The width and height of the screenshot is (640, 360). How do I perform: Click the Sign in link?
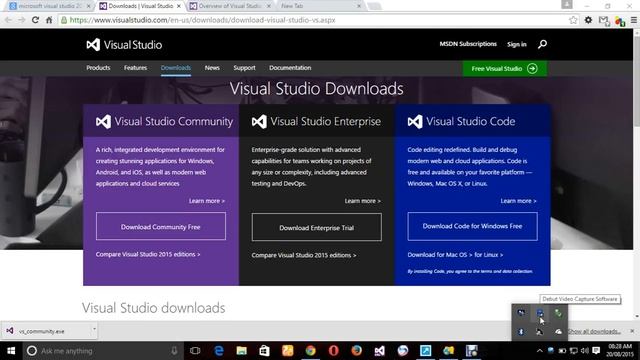click(517, 44)
